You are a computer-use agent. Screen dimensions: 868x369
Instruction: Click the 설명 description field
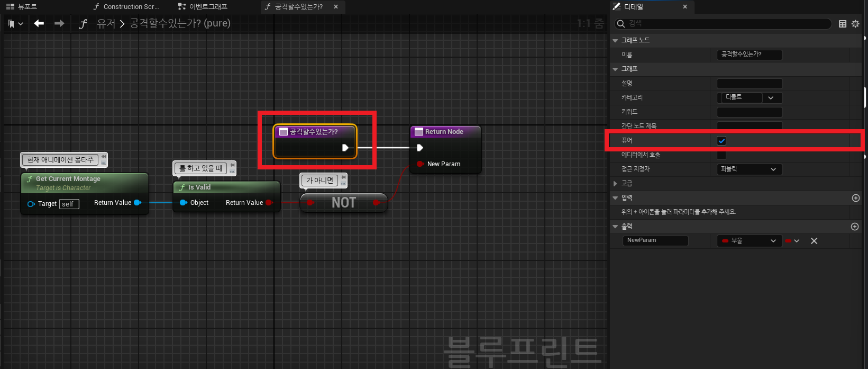750,84
